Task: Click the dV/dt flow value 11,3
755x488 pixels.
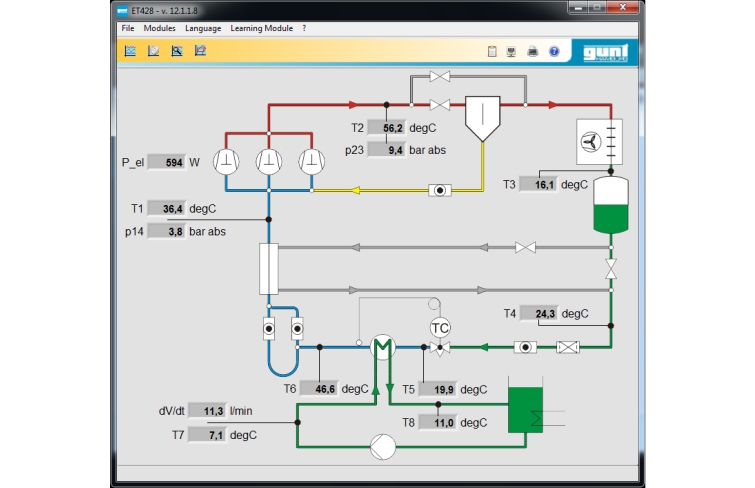Action: tap(207, 411)
